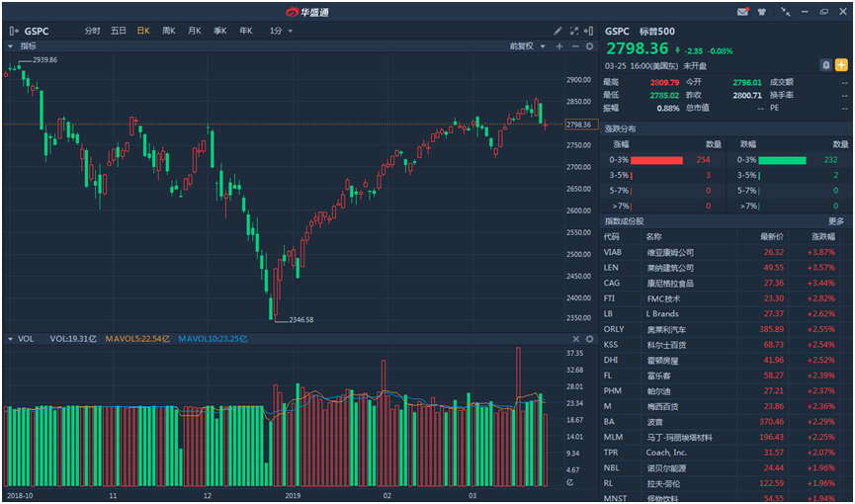Click the 最低 value 2785.02

[664, 95]
